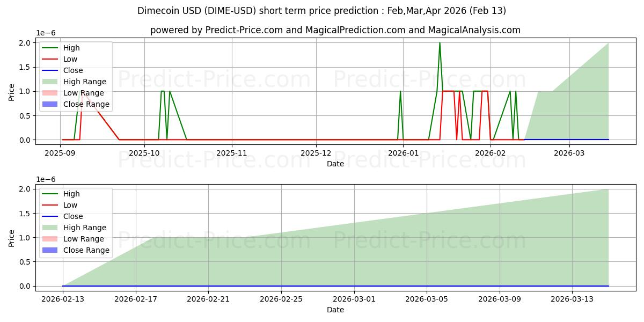Click the Low text in lower legend
This screenshot has height=322, width=644.
[x=70, y=205]
